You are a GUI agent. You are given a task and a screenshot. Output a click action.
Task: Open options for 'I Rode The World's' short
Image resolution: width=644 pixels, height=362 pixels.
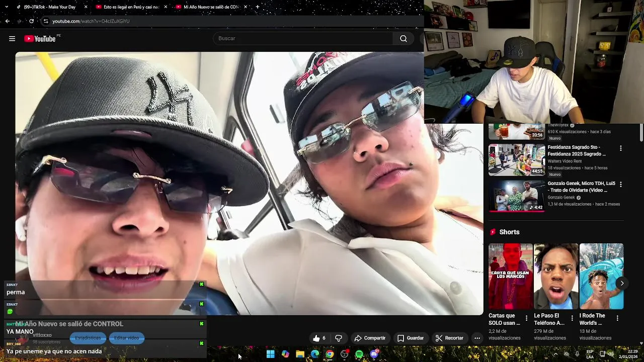pyautogui.click(x=617, y=318)
